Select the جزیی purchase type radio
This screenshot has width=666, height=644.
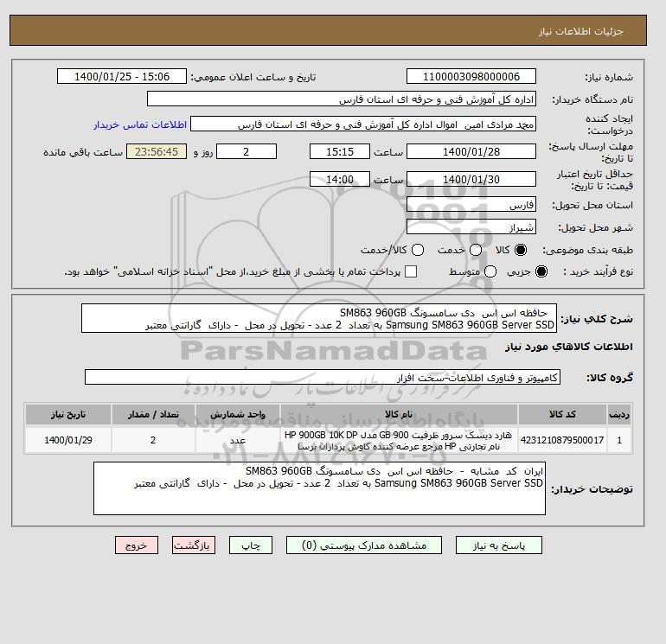(x=541, y=271)
